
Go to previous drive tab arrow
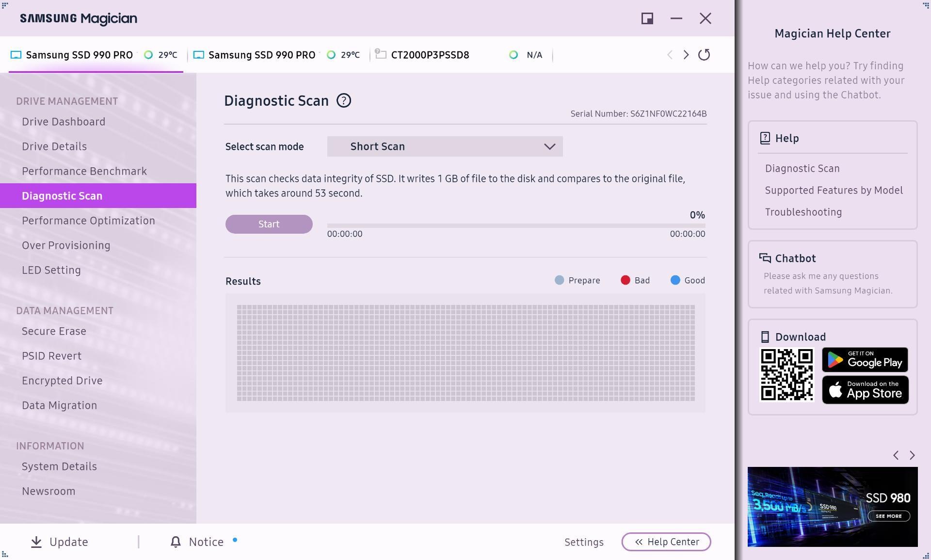pyautogui.click(x=670, y=55)
